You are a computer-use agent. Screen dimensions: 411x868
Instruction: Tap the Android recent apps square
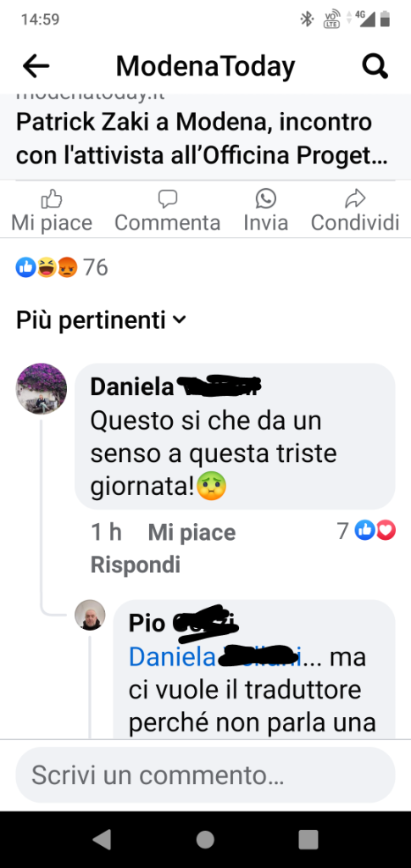[308, 839]
